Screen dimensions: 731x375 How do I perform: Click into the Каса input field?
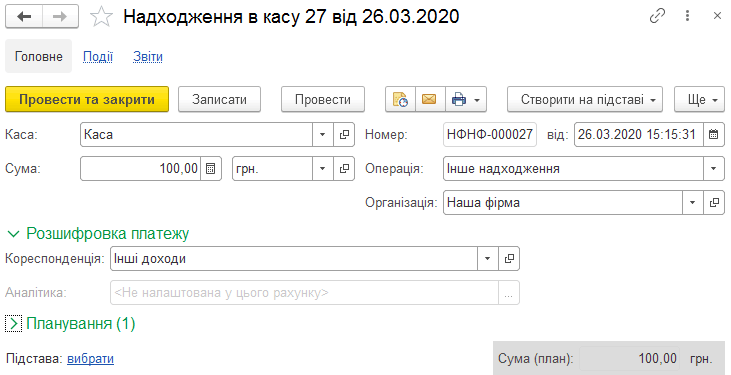point(196,134)
